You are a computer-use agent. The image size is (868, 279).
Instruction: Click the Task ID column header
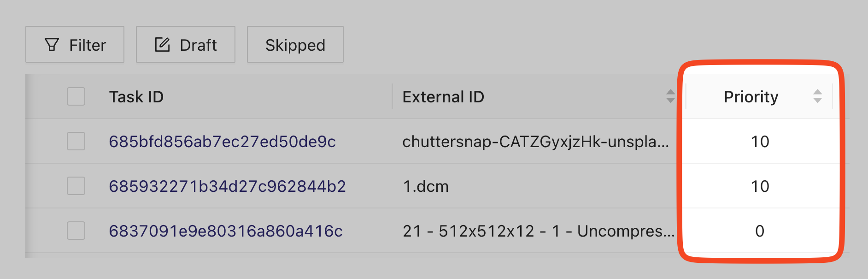click(136, 97)
